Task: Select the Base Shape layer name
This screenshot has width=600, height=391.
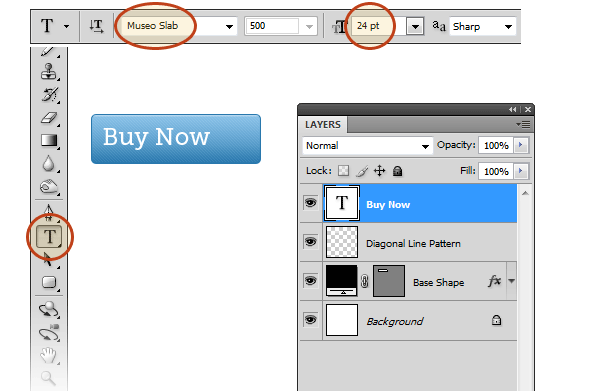Action: click(439, 283)
